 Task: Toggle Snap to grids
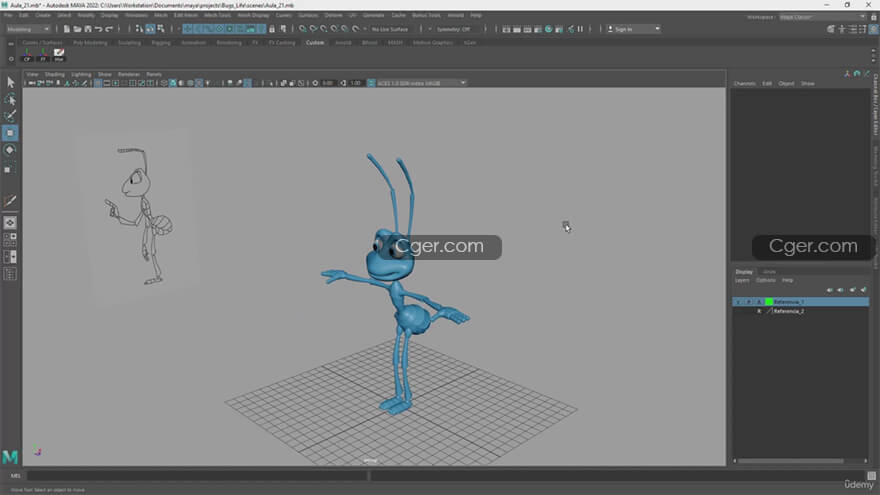(303, 29)
